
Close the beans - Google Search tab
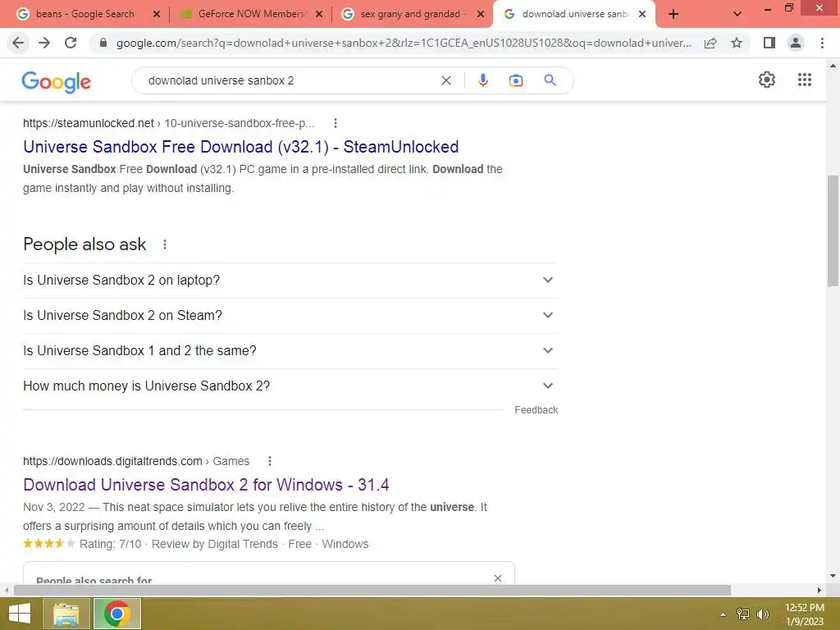[157, 15]
